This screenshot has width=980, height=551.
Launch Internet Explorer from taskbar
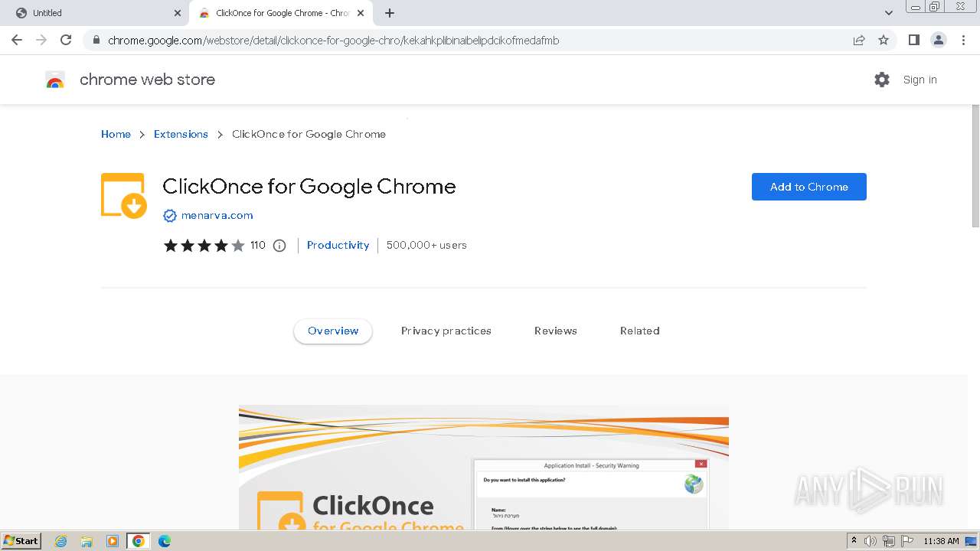coord(60,541)
